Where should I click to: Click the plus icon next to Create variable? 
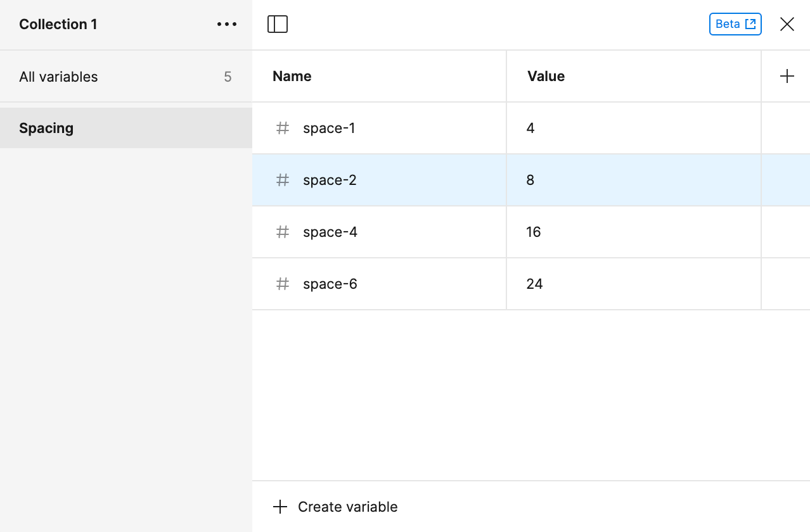point(280,506)
